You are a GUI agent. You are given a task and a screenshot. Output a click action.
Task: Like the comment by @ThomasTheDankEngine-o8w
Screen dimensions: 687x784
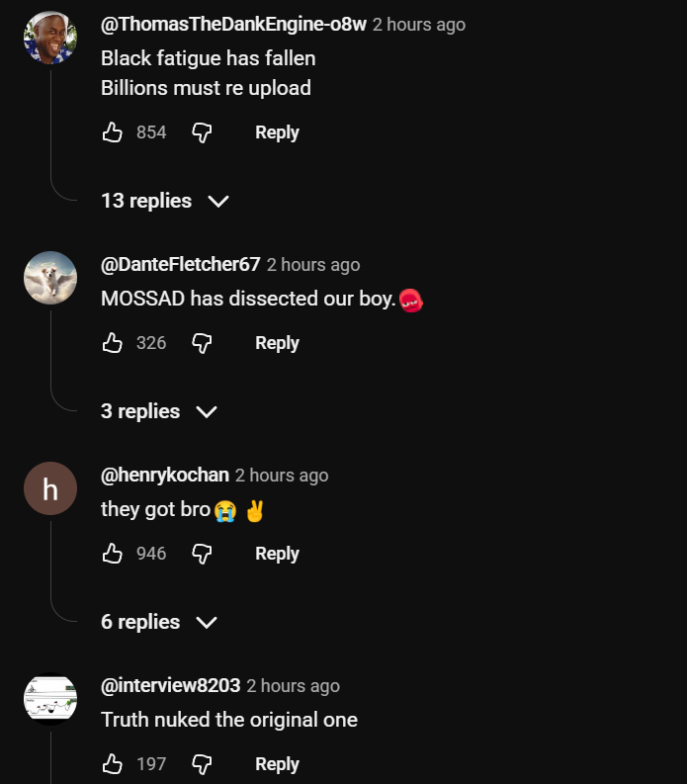(x=113, y=132)
